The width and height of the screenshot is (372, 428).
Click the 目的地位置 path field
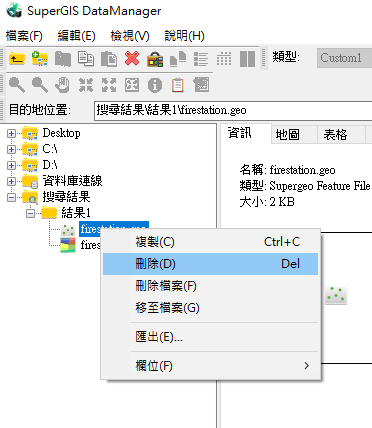coord(233,110)
